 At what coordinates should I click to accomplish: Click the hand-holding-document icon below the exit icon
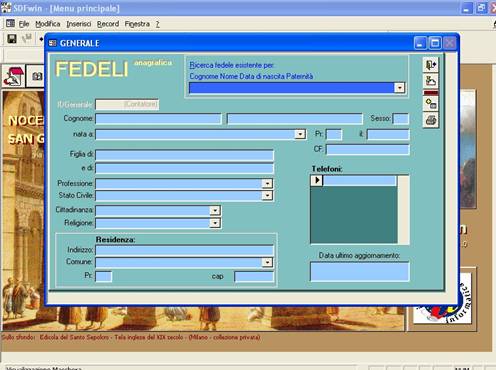[x=431, y=81]
